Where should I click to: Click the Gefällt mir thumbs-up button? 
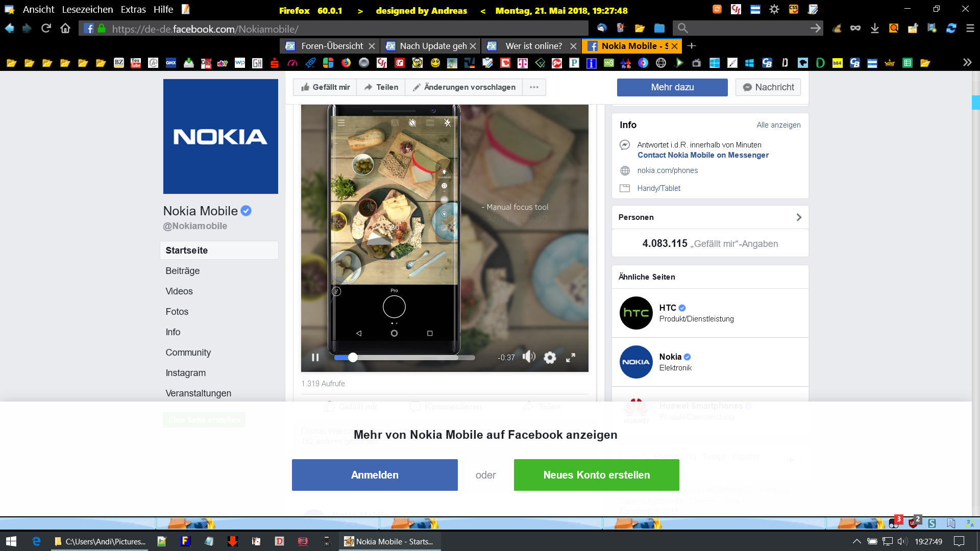(326, 87)
